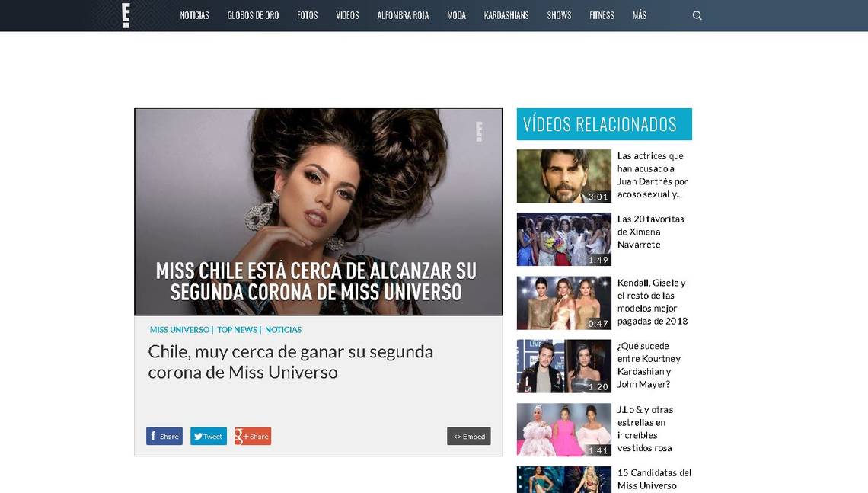Open the Miss Universo category tag
This screenshot has height=493, width=868.
(x=180, y=330)
